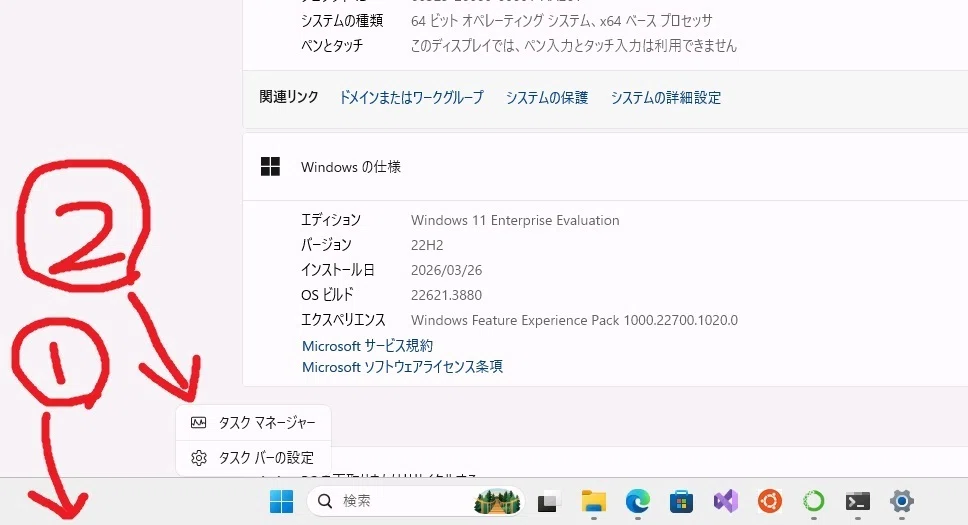Select the このディスプレイでは pen input text
Viewport: 968px width, 525px height.
(x=574, y=46)
